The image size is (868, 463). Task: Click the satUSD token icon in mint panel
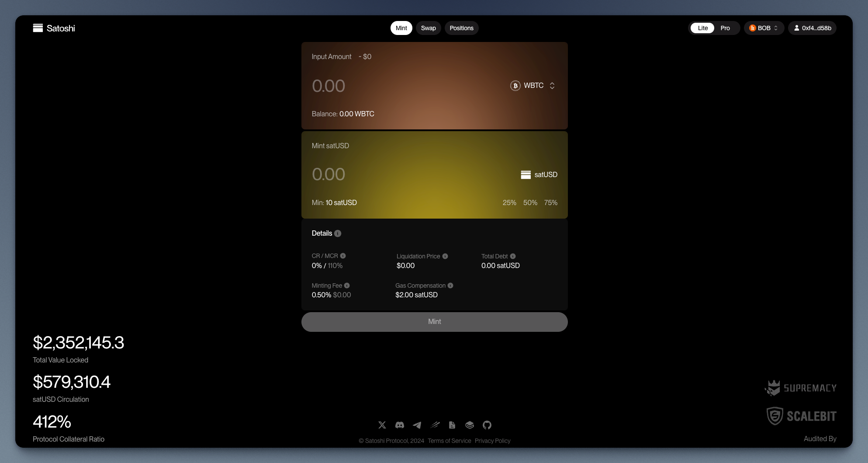pos(526,175)
